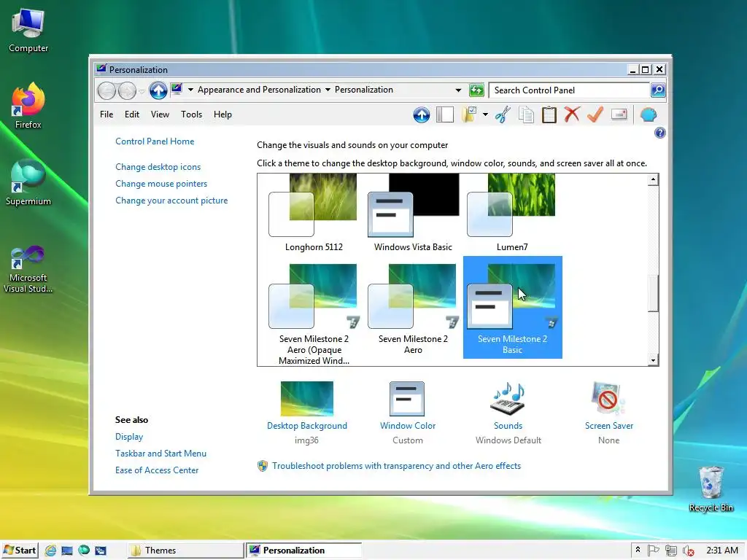Image resolution: width=747 pixels, height=560 pixels.
Task: Toggle the navigation pane layout icon
Action: 444,114
